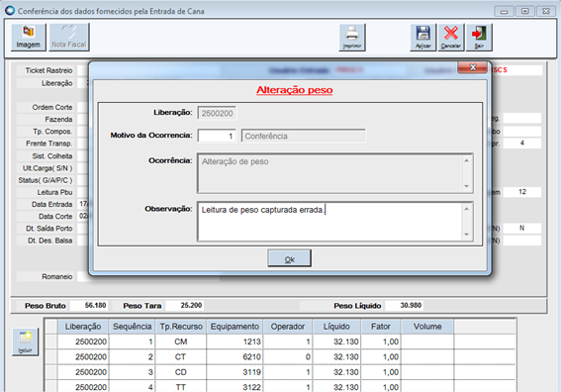Viewport: 561px width, 392px height.
Task: Select the Peso Bruto value 56.180
Action: (90, 305)
